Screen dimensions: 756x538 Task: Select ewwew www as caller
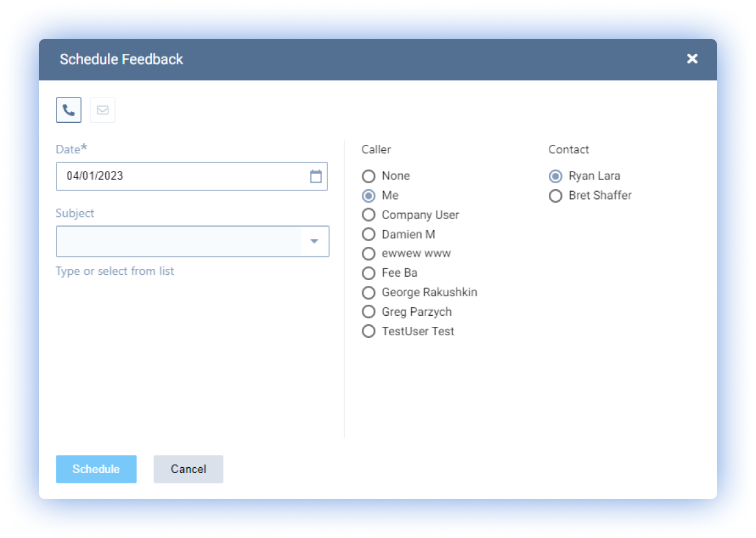coord(368,253)
